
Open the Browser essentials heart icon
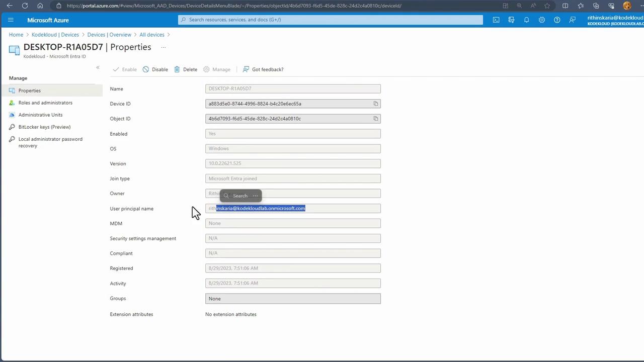pyautogui.click(x=611, y=6)
